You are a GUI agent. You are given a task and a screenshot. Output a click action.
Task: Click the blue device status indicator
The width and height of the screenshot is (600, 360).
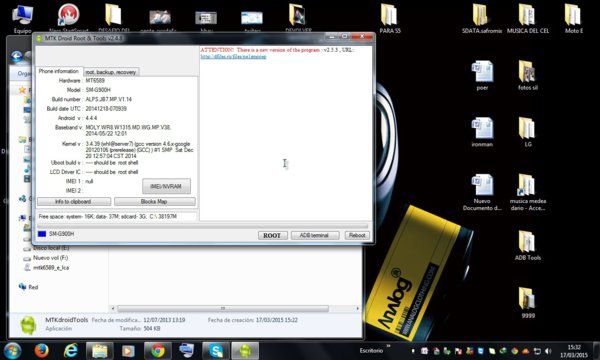click(x=42, y=234)
